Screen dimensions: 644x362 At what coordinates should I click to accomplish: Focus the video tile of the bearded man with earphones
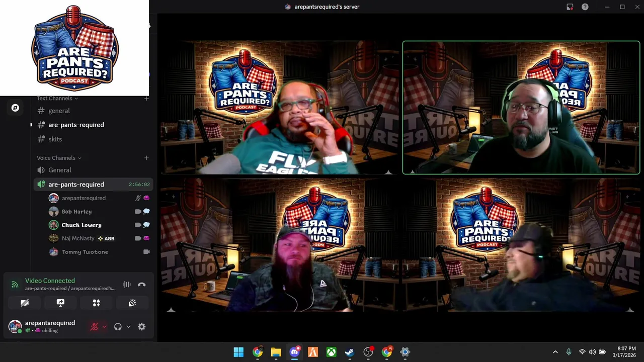pyautogui.click(x=280, y=245)
